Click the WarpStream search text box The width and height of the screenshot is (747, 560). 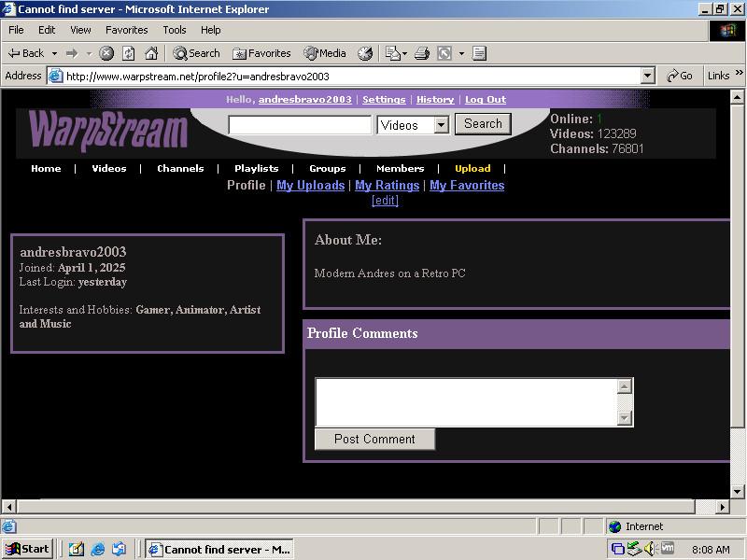300,125
